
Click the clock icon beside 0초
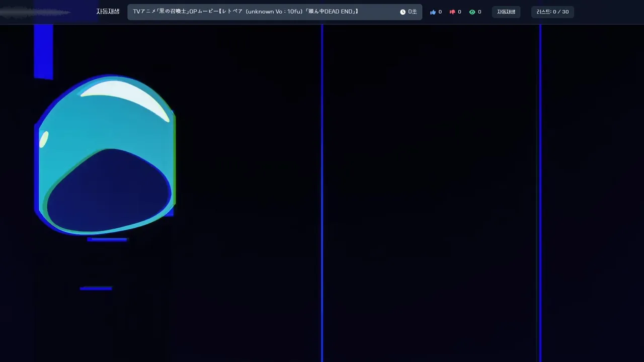pos(403,12)
